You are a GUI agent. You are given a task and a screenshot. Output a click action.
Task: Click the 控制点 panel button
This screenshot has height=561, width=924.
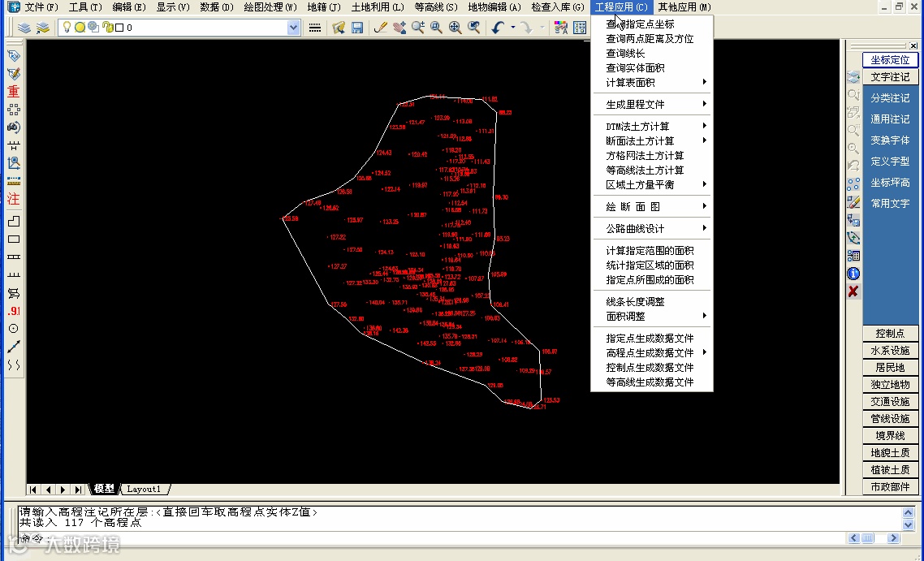[890, 334]
